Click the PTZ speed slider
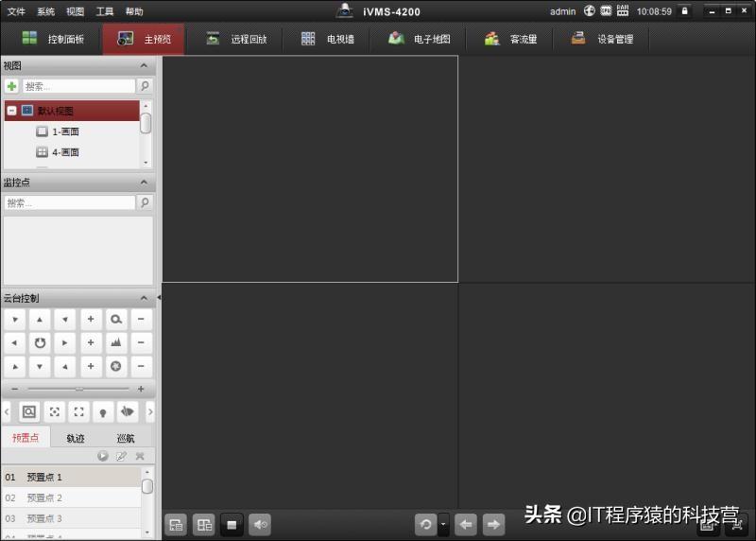Image resolution: width=756 pixels, height=541 pixels. tap(78, 389)
